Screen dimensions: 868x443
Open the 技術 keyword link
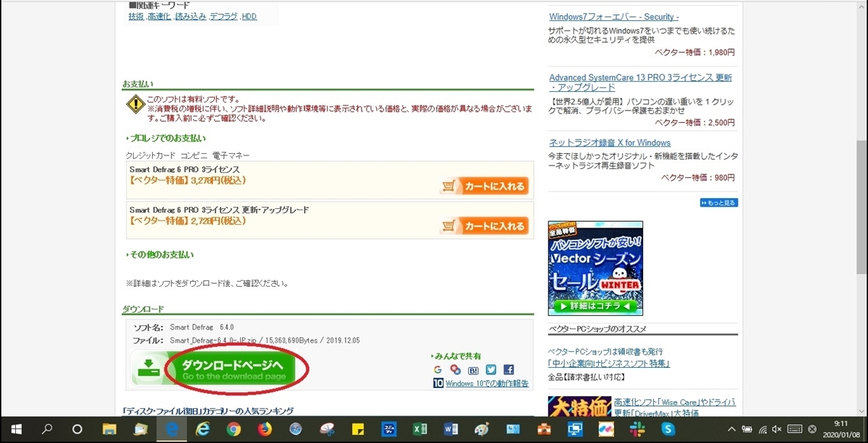(136, 16)
